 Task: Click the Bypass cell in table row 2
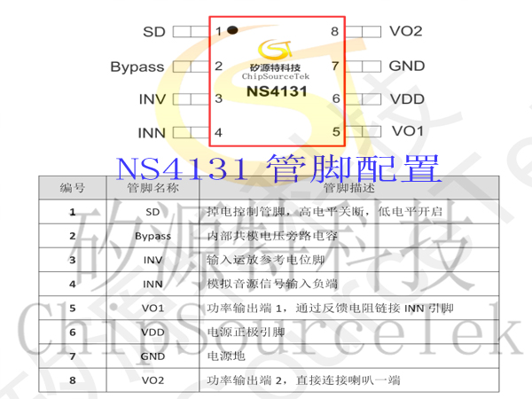153,236
